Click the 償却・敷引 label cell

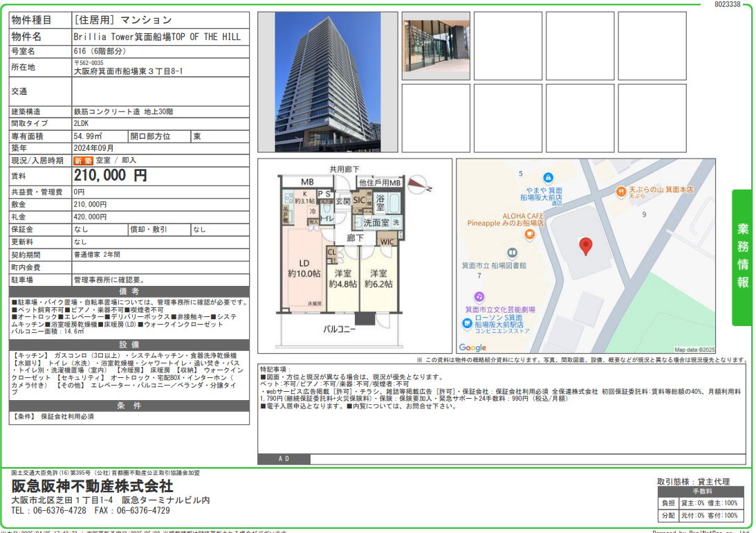[160, 230]
